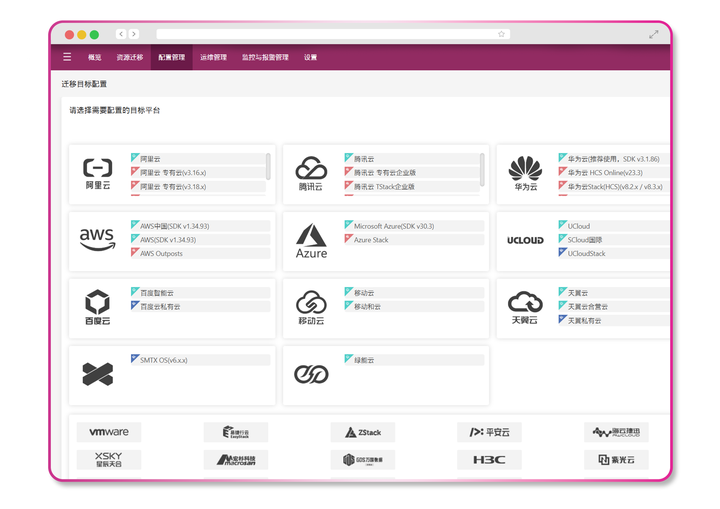The image size is (720, 509).
Task: Open the hamburger menu icon
Action: click(67, 57)
